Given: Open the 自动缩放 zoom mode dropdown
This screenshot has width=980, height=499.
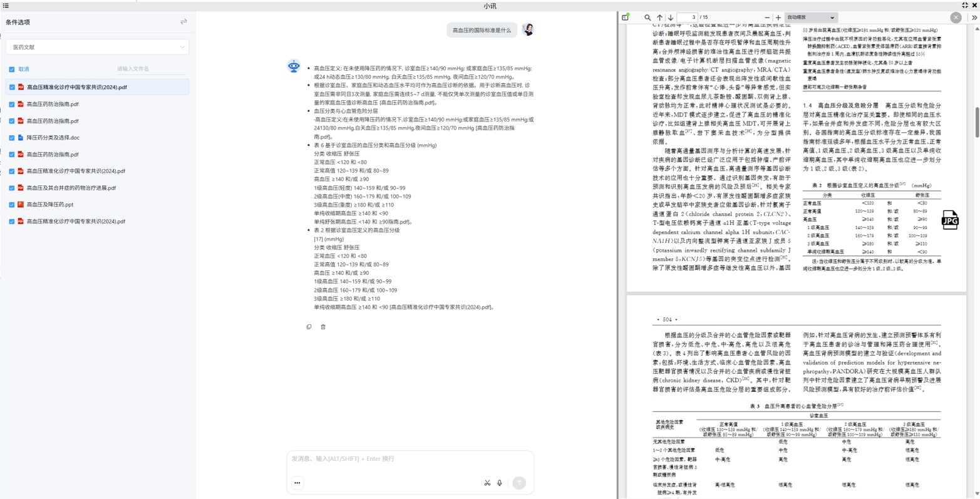Looking at the screenshot, I should [x=810, y=17].
